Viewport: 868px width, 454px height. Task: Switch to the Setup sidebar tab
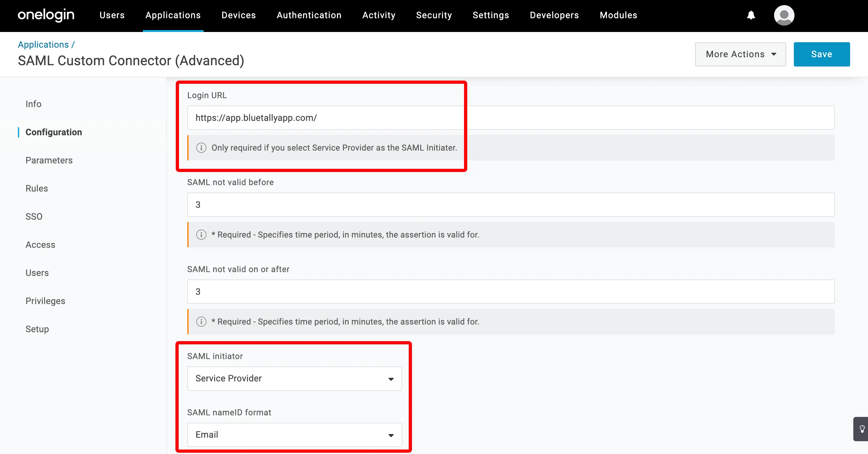tap(37, 329)
